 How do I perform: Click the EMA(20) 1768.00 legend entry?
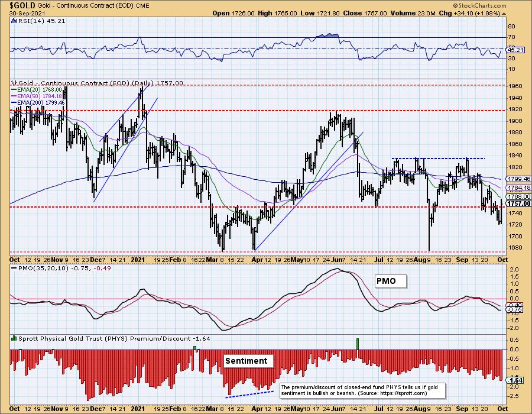pos(36,89)
